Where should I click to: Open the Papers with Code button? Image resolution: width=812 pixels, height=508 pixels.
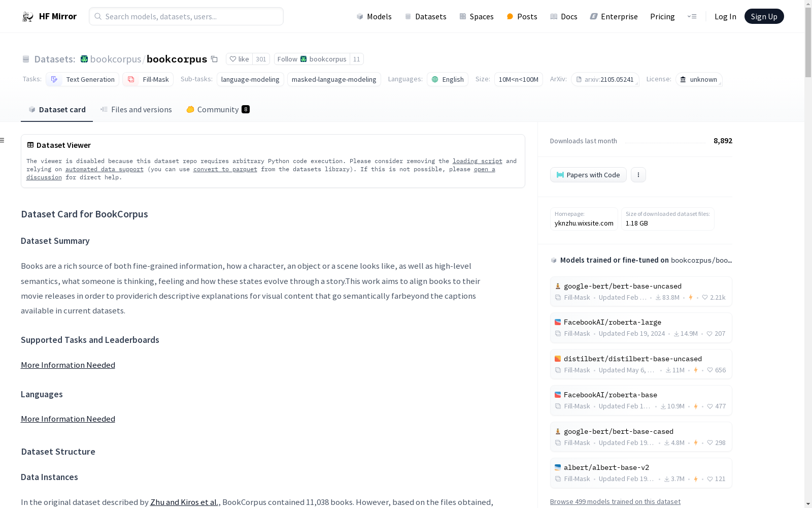[588, 175]
